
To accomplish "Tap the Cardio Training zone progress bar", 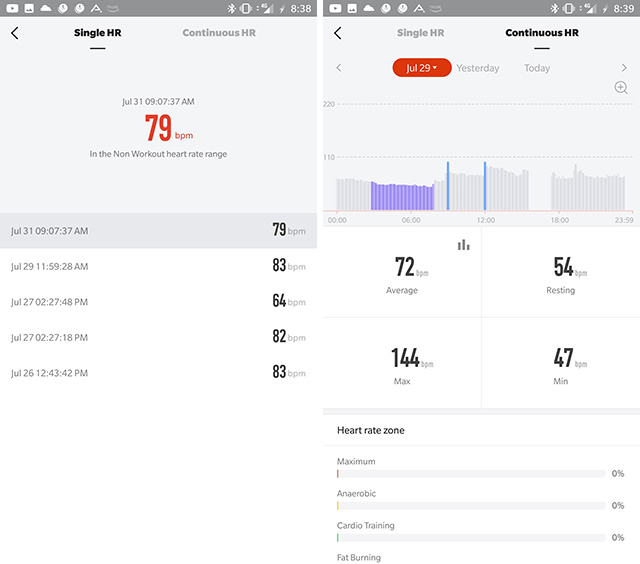I will [x=471, y=537].
